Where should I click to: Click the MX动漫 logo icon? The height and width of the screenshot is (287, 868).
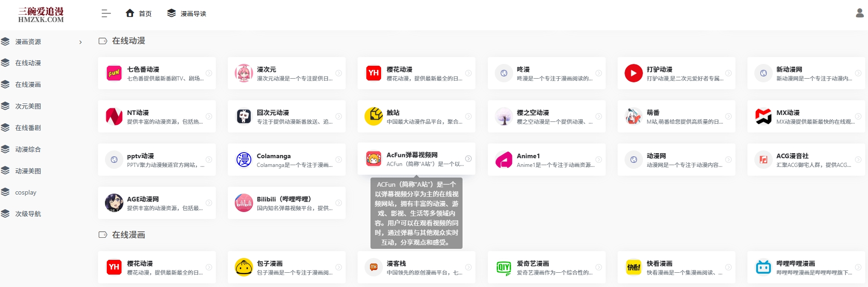click(x=764, y=116)
